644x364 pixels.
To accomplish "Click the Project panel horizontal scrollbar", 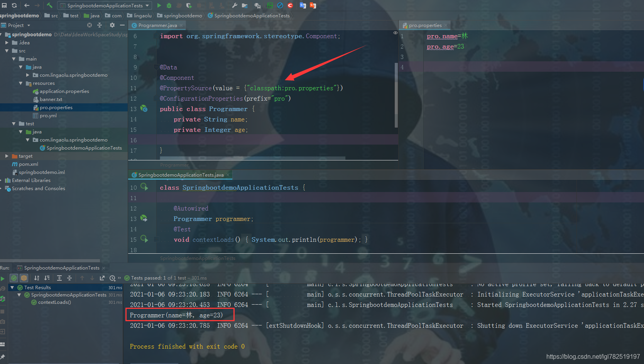I will pos(50,261).
